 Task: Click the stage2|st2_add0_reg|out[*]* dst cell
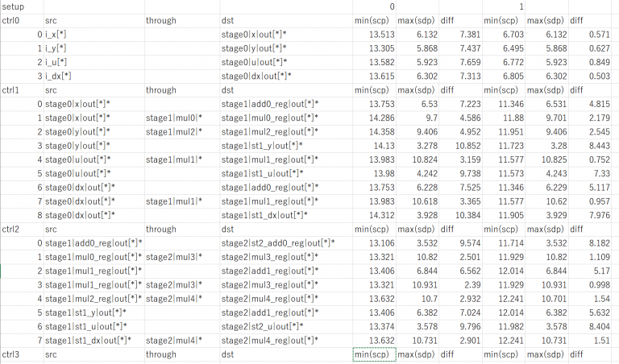[278, 243]
